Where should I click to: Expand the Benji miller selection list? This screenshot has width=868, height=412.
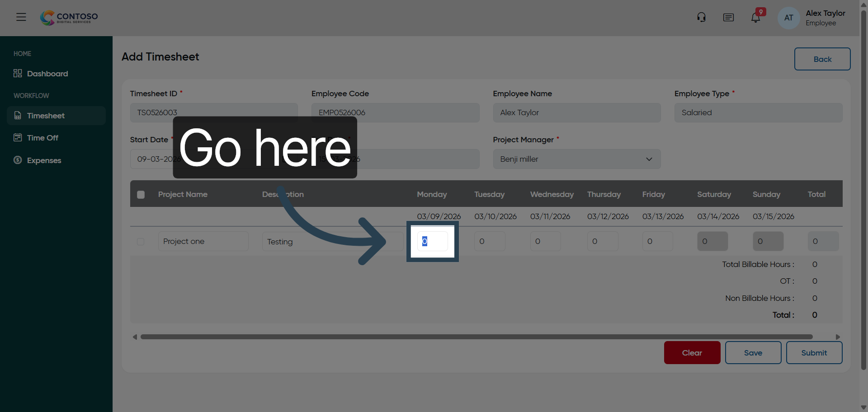(x=649, y=159)
